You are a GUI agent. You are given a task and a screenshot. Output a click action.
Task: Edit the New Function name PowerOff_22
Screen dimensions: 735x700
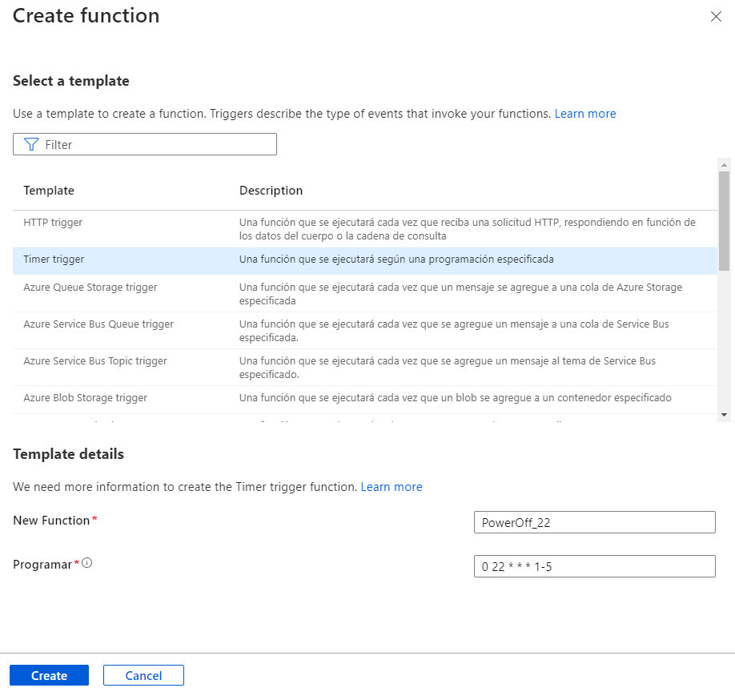[x=594, y=521]
